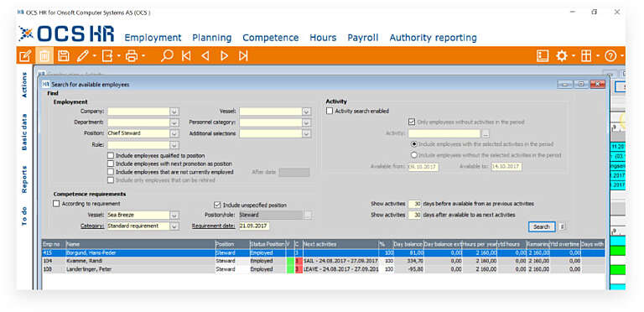Open the Hours menu
The image size is (644, 312).
(323, 38)
